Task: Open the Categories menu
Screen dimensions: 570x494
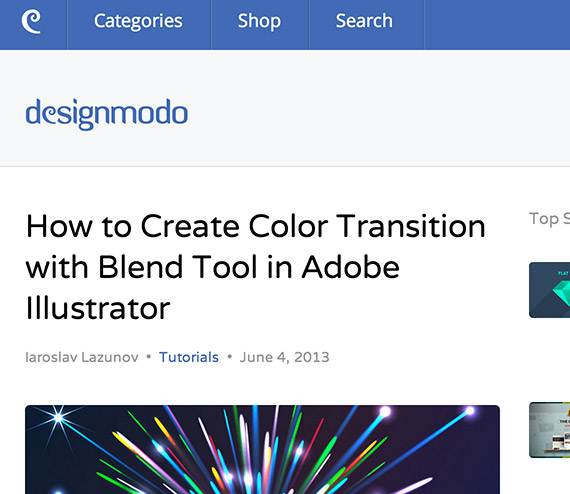Action: pyautogui.click(x=138, y=21)
